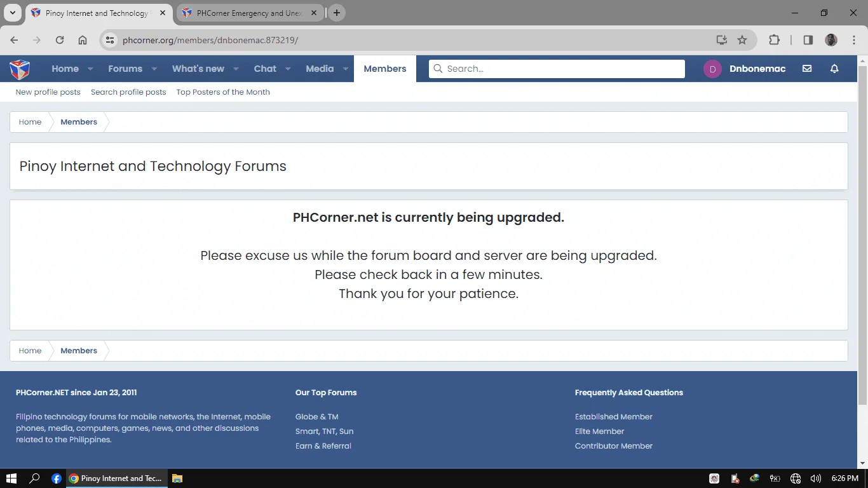Click the install app icon in address bar

[x=721, y=40]
